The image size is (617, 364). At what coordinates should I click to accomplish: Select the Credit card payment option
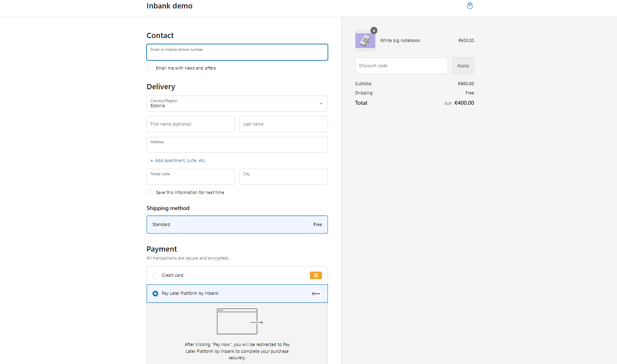155,276
